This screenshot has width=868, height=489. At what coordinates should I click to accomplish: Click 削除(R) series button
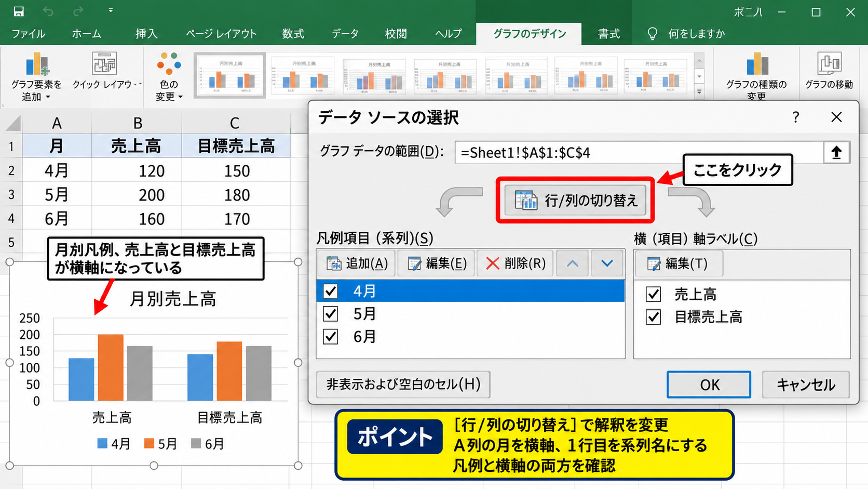coord(515,263)
